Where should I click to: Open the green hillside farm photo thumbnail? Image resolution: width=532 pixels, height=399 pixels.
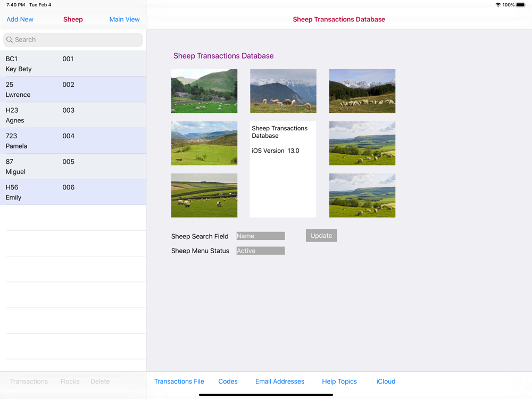point(204,91)
